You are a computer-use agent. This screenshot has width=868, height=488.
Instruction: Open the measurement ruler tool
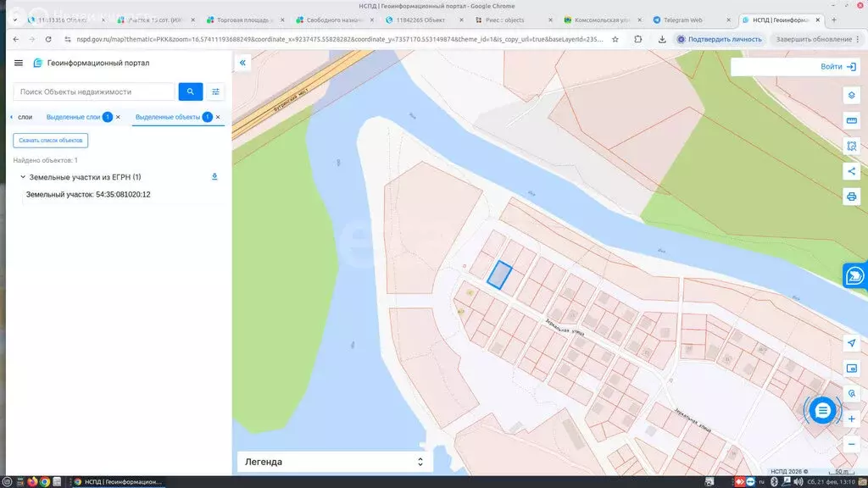click(x=850, y=121)
